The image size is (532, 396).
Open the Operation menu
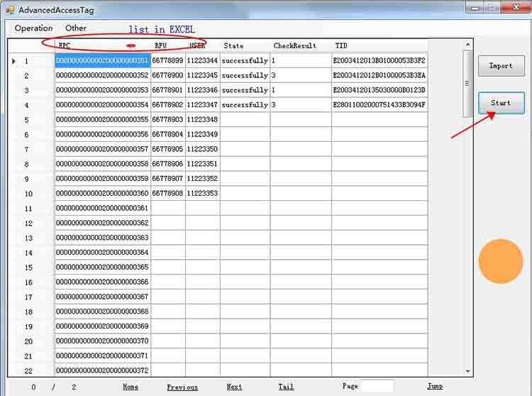click(x=33, y=28)
